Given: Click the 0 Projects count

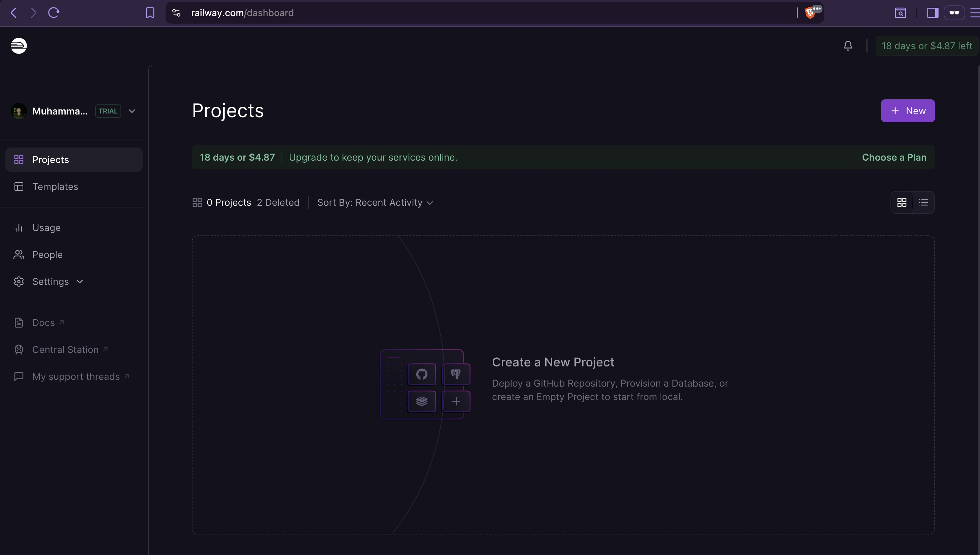Looking at the screenshot, I should click(229, 202).
